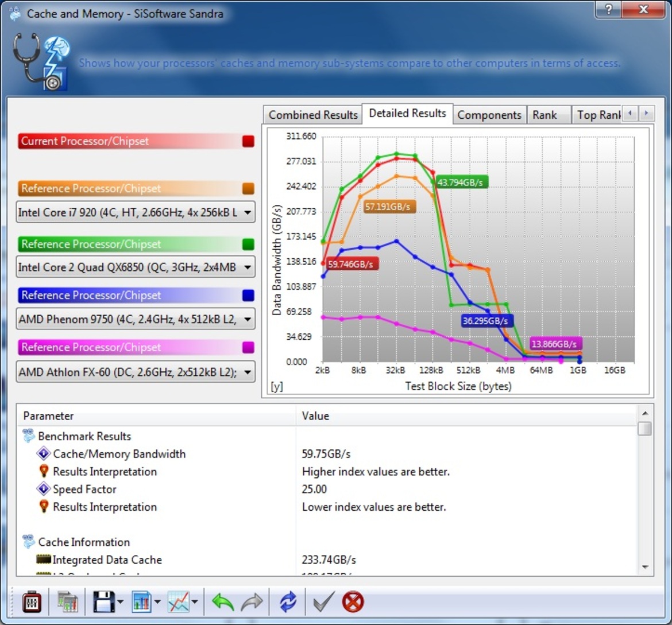Viewport: 672px width, 625px height.
Task: Click the red Current Processor color swatch
Action: 248,141
